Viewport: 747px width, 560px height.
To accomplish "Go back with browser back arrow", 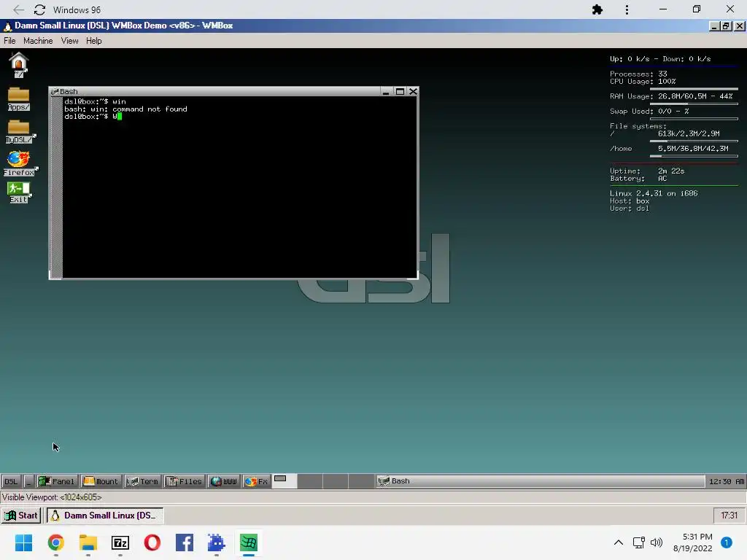I will point(18,9).
